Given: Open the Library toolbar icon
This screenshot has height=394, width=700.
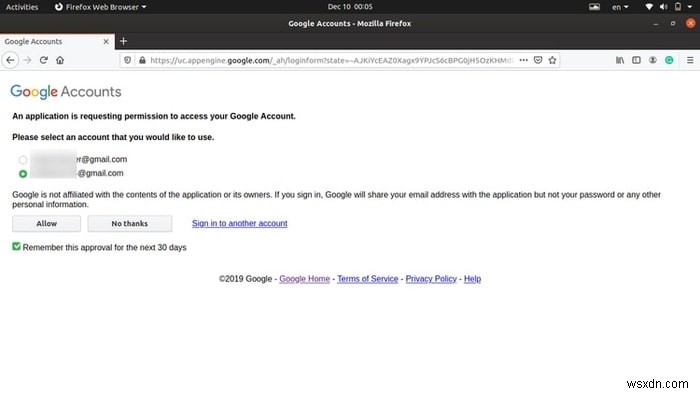Looking at the screenshot, I should pos(620,60).
